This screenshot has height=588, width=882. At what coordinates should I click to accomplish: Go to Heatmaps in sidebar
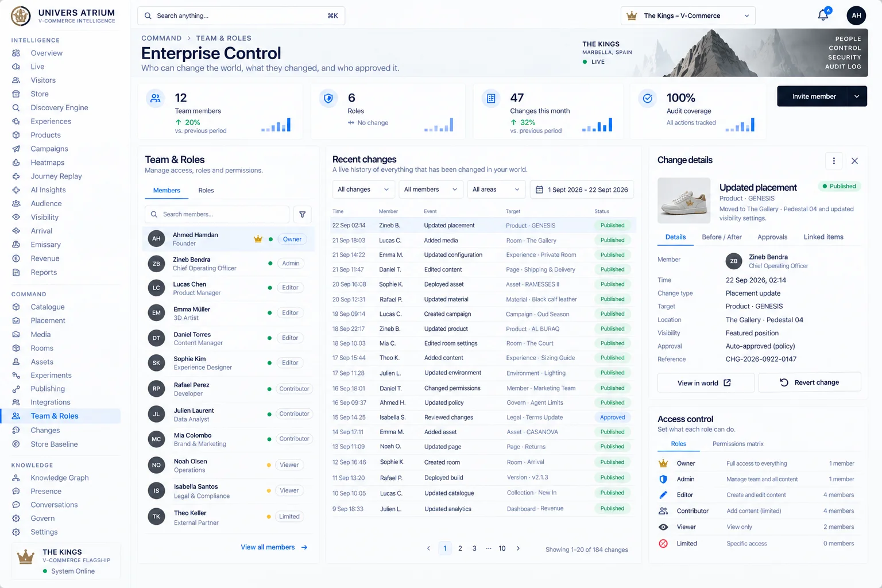[x=48, y=163]
